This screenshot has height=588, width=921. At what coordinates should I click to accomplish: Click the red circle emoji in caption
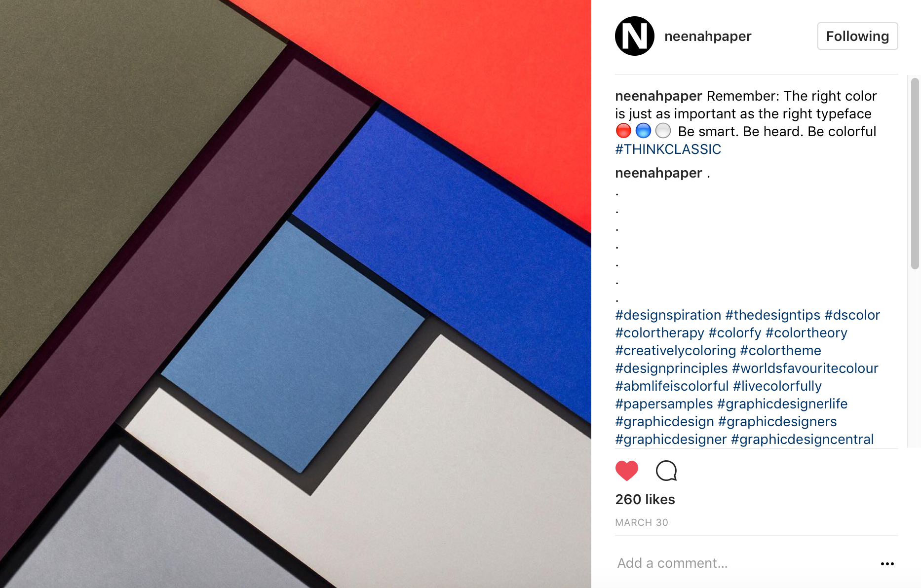click(623, 131)
